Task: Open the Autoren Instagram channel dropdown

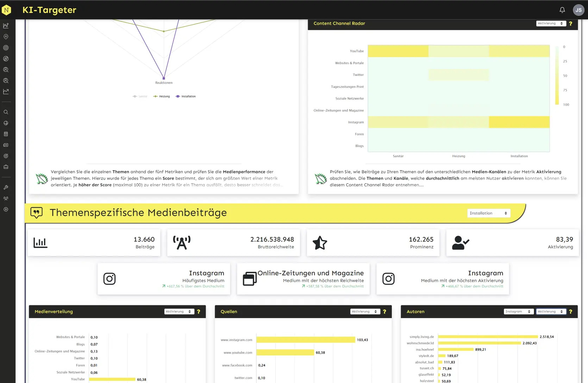Action: 518,312
